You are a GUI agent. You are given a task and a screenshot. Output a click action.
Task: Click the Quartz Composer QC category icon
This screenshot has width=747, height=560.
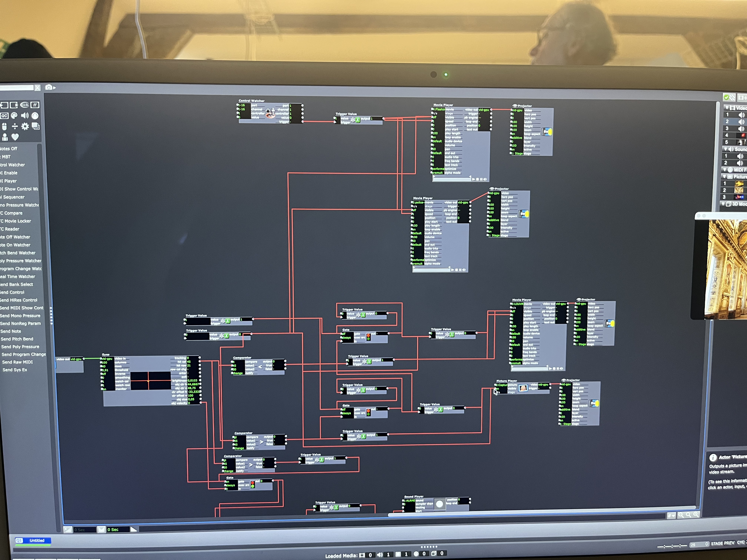coord(4,116)
